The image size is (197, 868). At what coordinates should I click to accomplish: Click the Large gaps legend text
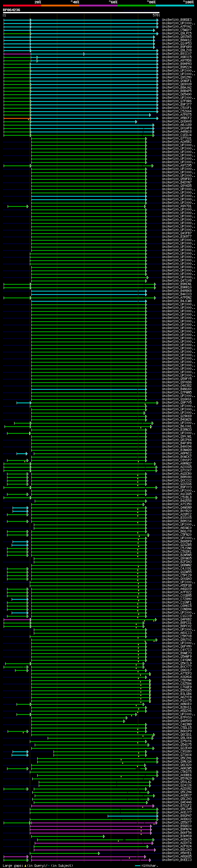(x=37, y=866)
